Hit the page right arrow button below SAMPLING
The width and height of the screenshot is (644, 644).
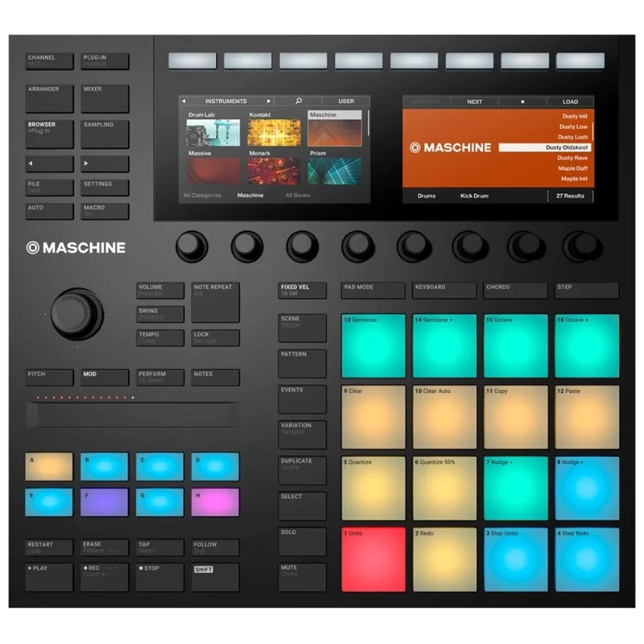[x=105, y=163]
